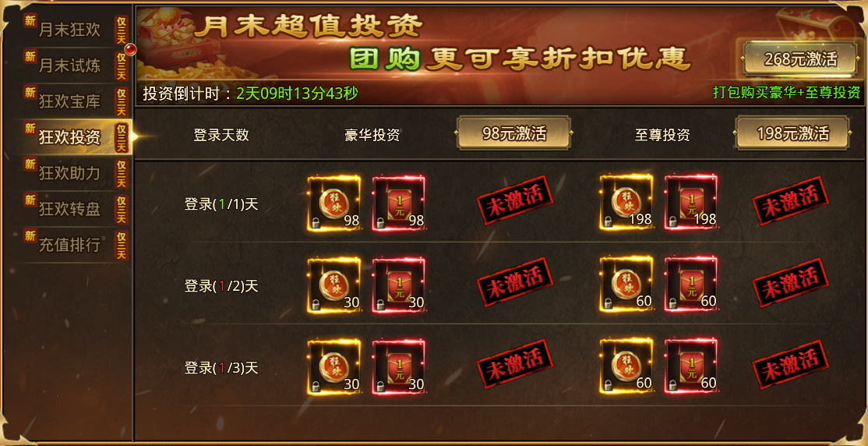Click 至尊投资 60 gold coin icon in 登录(1/3)天 row

[x=626, y=366]
